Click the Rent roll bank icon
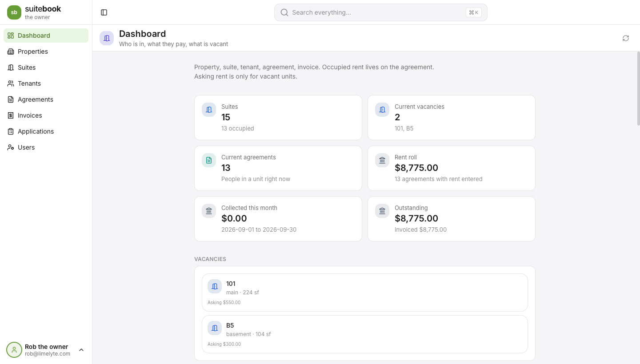 click(382, 160)
